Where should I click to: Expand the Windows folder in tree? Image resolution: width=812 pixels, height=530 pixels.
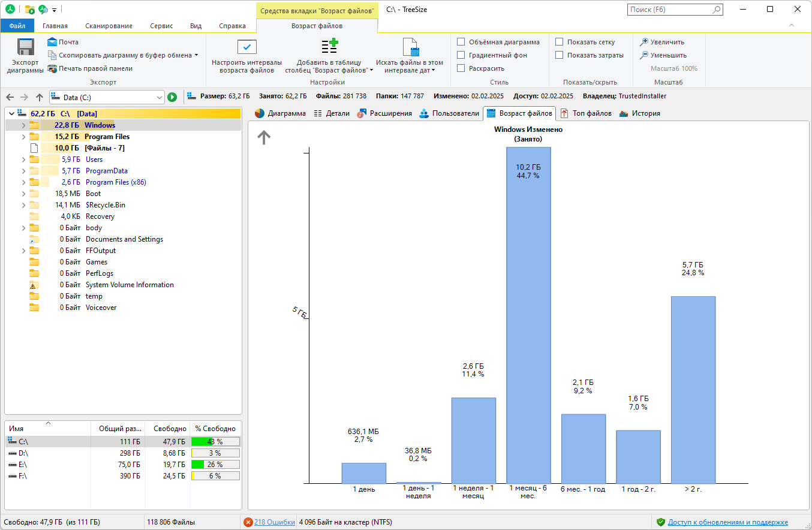[23, 125]
